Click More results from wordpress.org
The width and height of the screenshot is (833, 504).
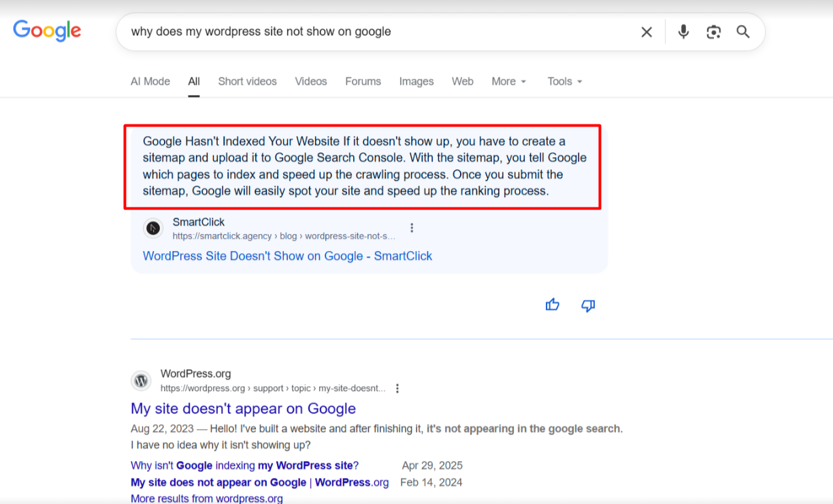pyautogui.click(x=206, y=498)
